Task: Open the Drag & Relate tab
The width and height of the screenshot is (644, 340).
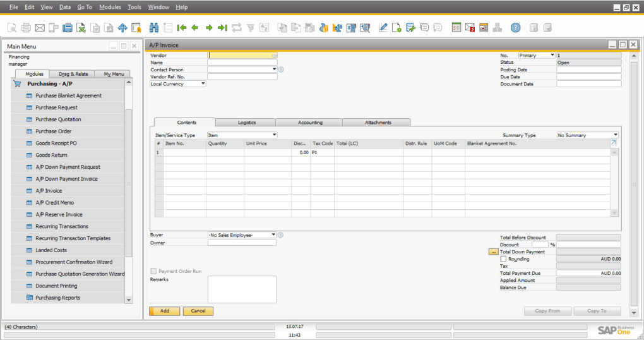Action: [73, 74]
